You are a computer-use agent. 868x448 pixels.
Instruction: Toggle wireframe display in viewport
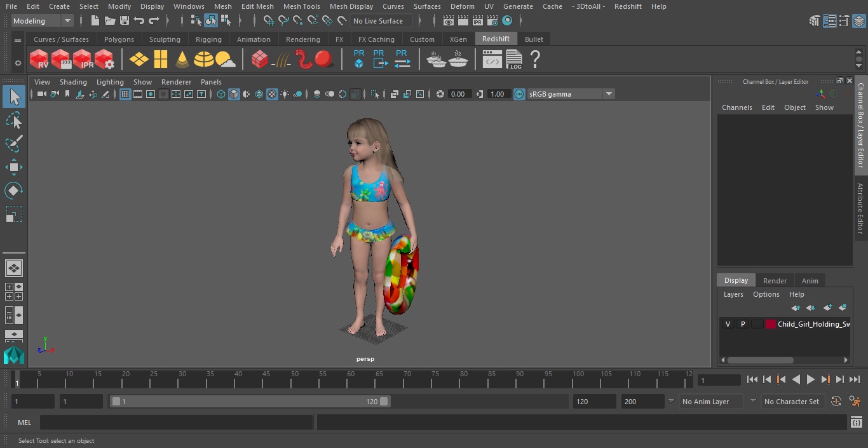pyautogui.click(x=221, y=94)
